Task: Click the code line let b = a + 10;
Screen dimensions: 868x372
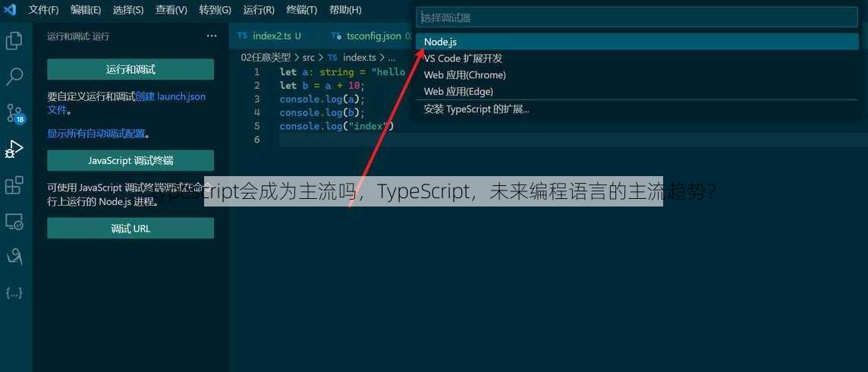Action: (x=322, y=85)
